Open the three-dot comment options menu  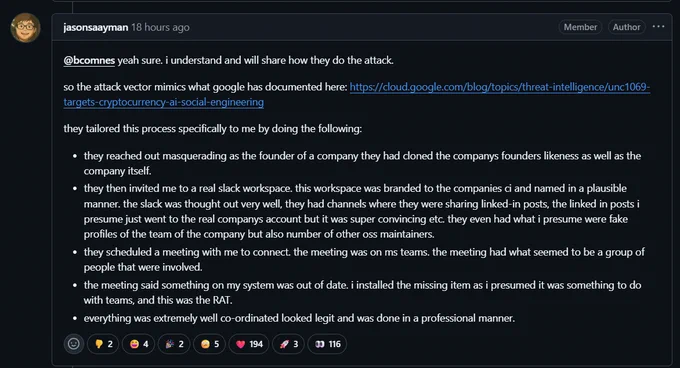(x=658, y=27)
